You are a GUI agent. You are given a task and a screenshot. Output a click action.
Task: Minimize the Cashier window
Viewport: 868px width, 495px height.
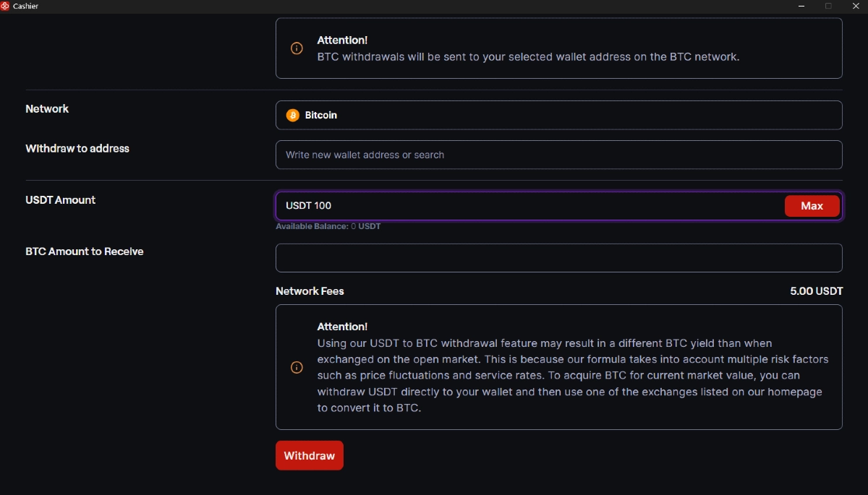pyautogui.click(x=801, y=6)
